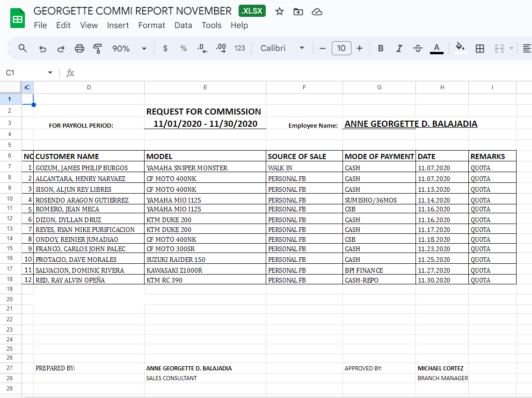Select column D header
The image size is (532, 398).
(x=89, y=87)
